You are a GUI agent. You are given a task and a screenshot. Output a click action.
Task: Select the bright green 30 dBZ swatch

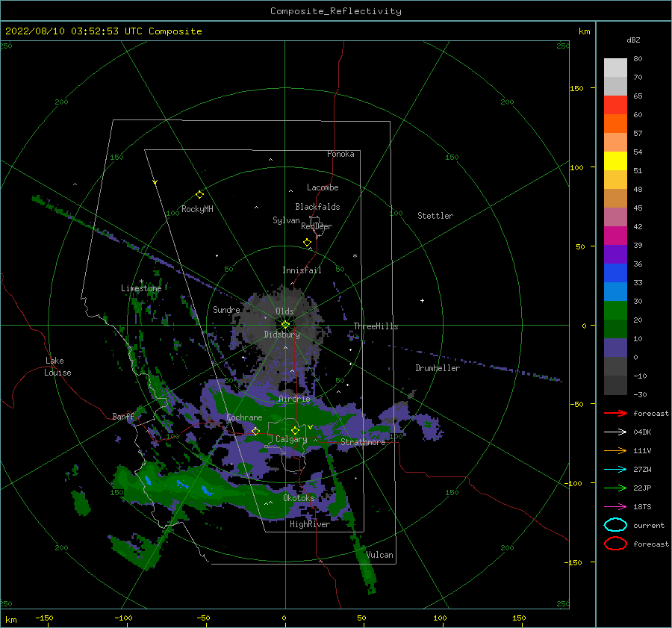tap(615, 310)
